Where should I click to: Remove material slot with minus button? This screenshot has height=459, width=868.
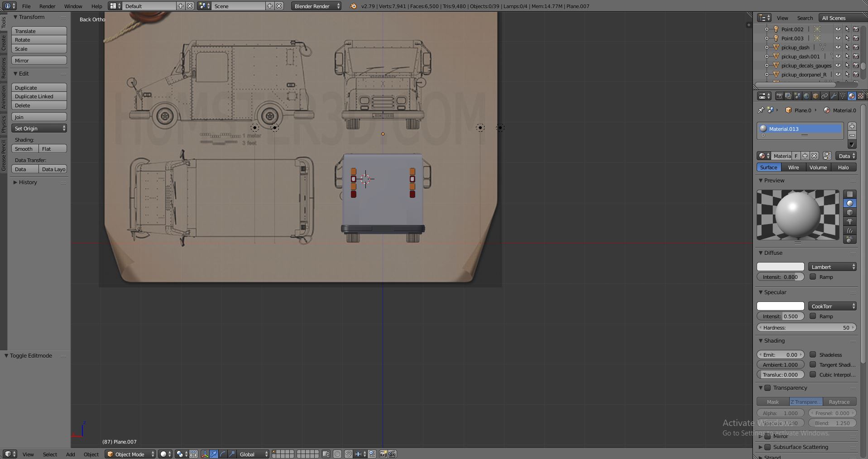tap(852, 135)
